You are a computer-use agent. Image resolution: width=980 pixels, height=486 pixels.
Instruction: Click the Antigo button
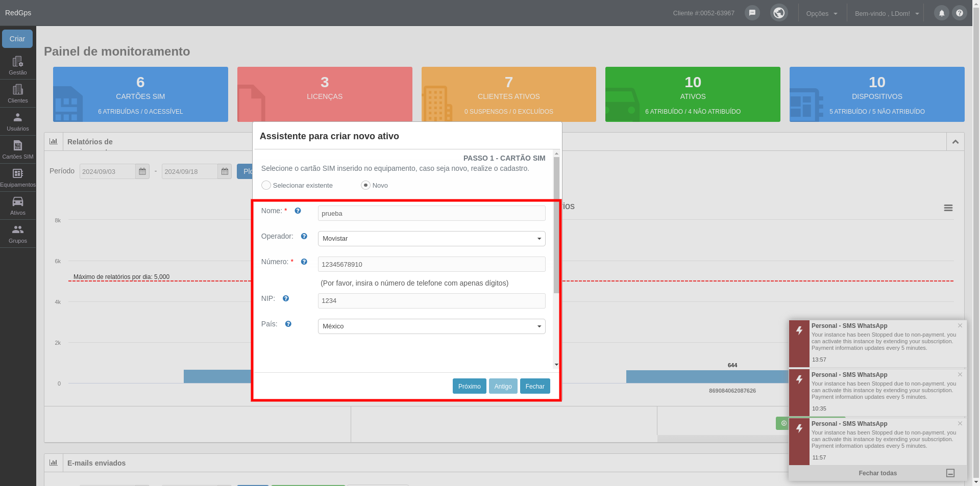point(503,386)
